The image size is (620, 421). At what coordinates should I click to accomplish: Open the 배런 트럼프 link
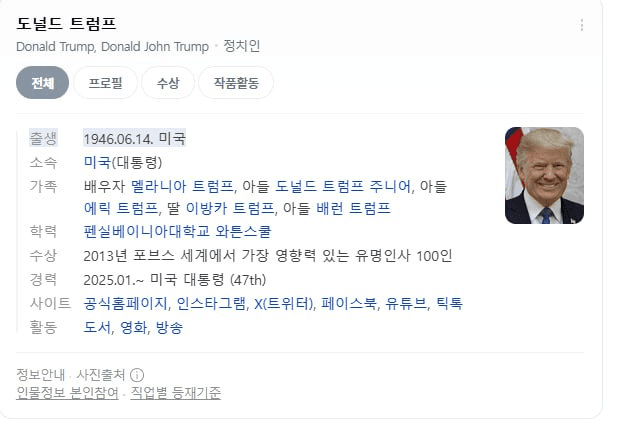click(353, 208)
